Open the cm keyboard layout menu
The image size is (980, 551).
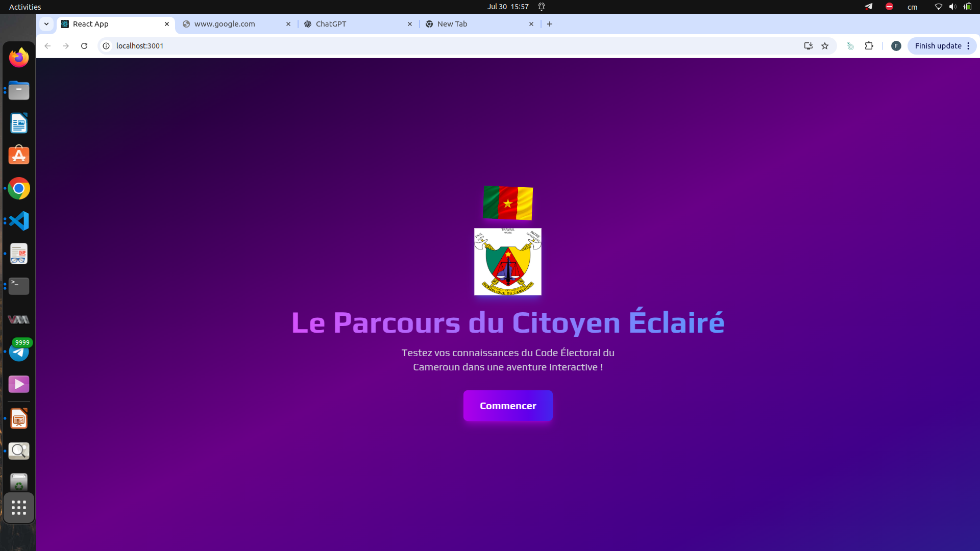(912, 7)
